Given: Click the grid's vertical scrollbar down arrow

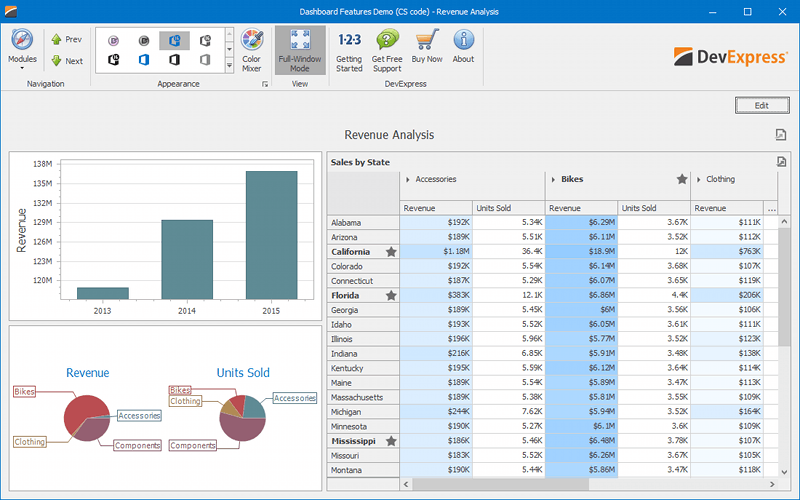Looking at the screenshot, I should [x=782, y=470].
